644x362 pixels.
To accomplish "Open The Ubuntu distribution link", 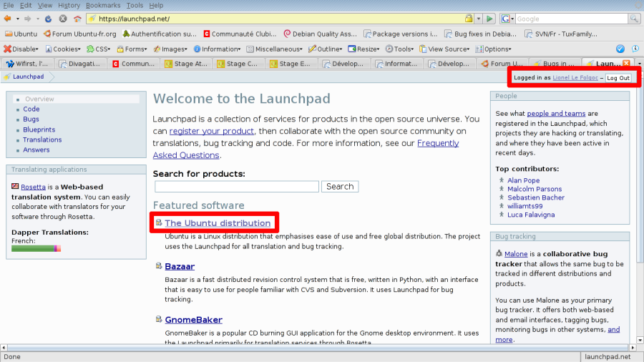I will [218, 223].
